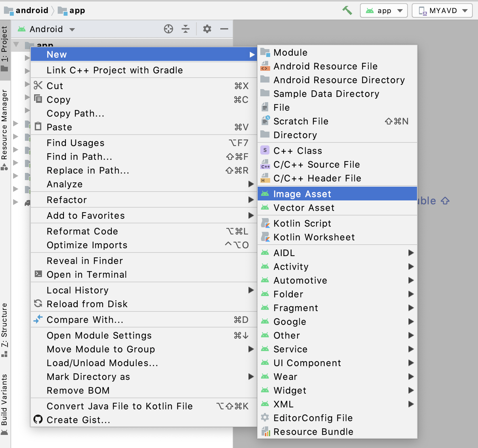Click the Android Resource File icon
Image resolution: width=478 pixels, height=448 pixels.
265,66
